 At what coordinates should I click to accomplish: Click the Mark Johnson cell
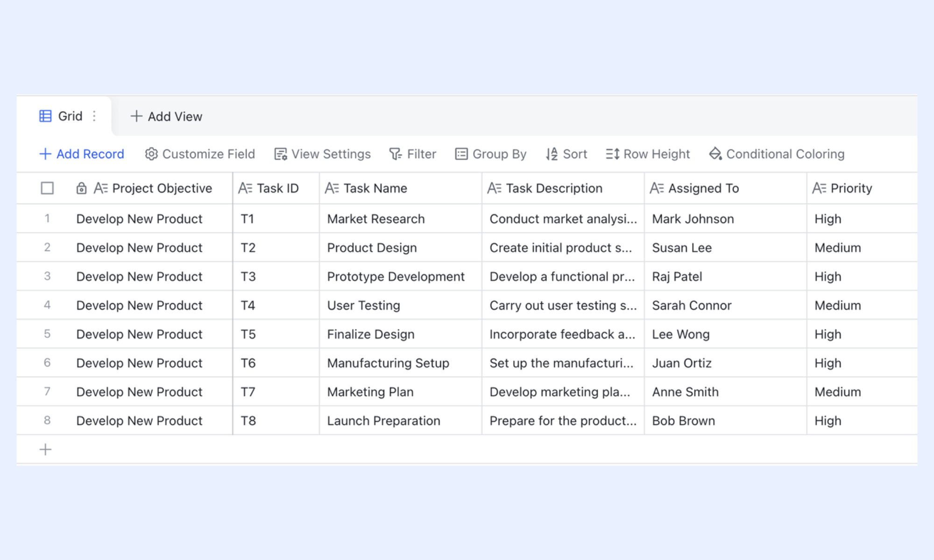pos(726,219)
